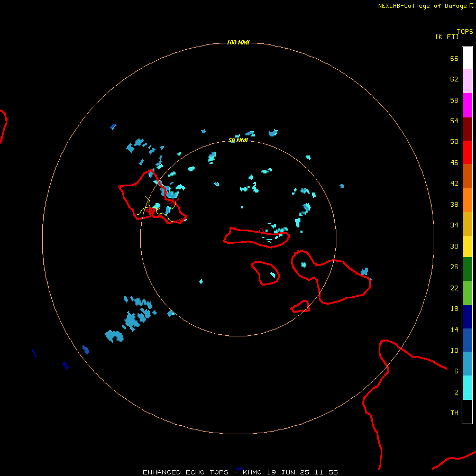This screenshot has width=476, height=476.
Task: Click the NEXLAB-College of DuPage credit text
Action: point(423,6)
